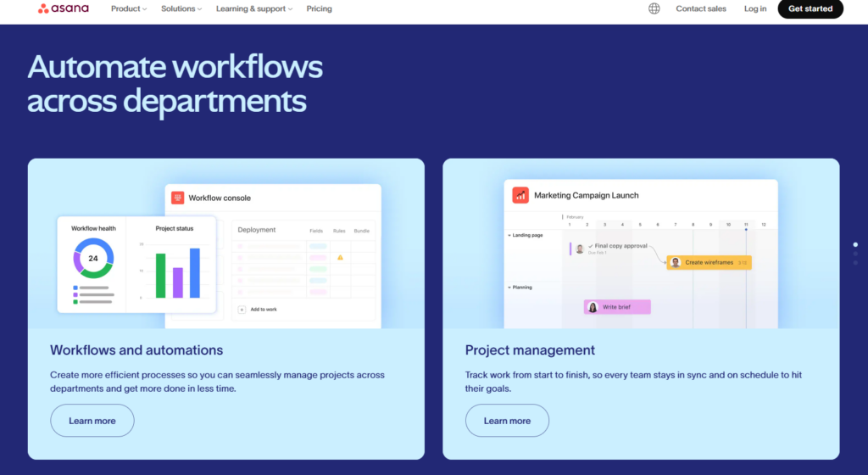868x475 pixels.
Task: Click the warning triangle in Deployment table
Action: click(x=340, y=257)
